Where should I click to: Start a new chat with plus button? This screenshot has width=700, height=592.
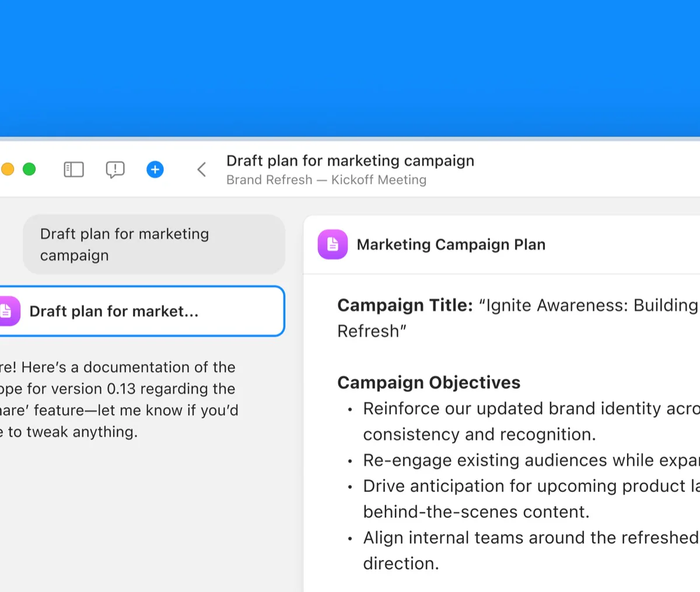(155, 170)
